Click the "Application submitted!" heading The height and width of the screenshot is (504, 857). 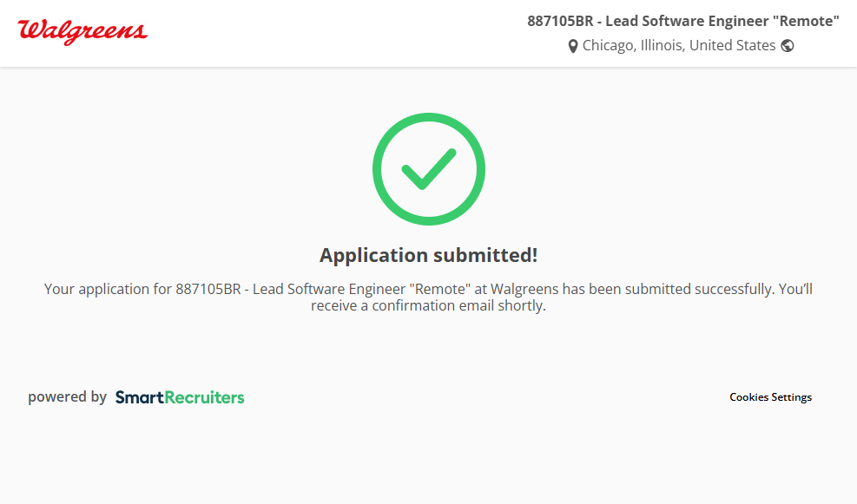tap(428, 255)
